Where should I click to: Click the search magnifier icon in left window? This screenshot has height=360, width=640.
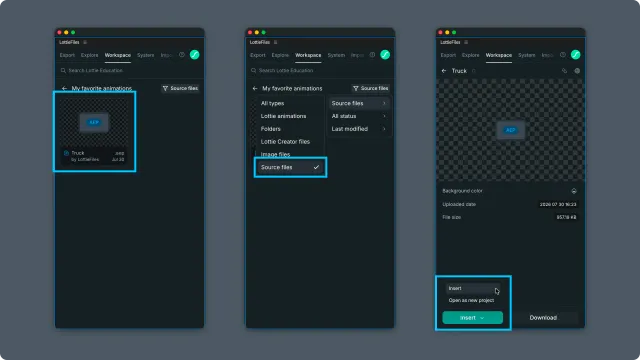coord(63,71)
